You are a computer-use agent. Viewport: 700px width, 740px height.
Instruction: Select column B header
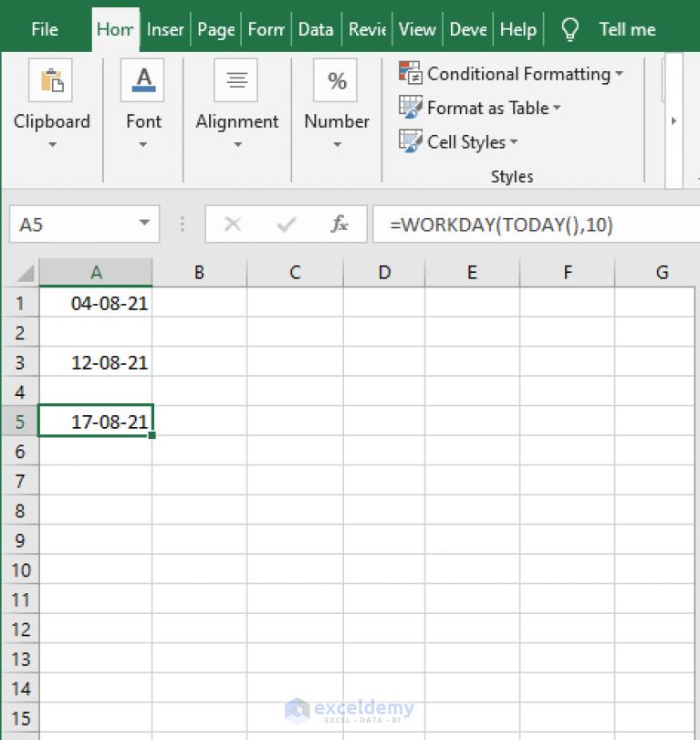pos(199,272)
